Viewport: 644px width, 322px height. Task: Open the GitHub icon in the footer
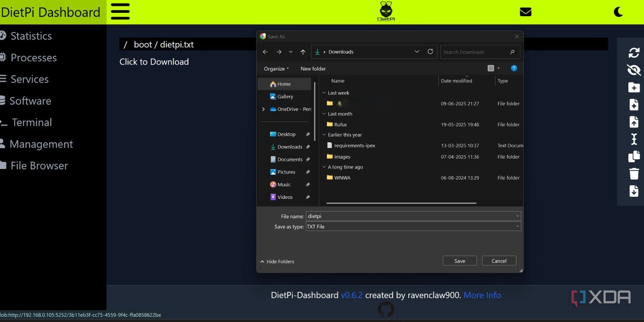[386, 309]
